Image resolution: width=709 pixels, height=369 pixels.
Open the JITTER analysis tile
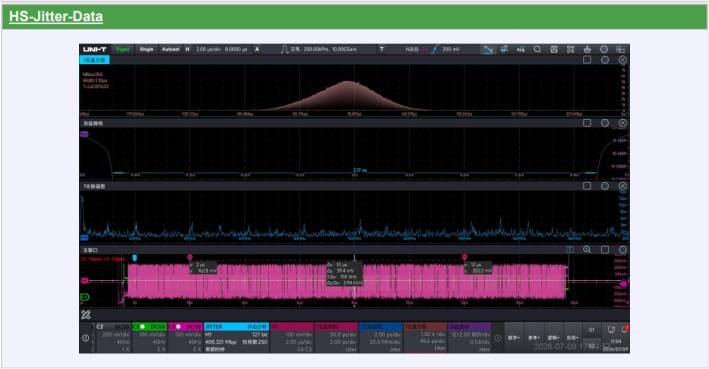236,337
